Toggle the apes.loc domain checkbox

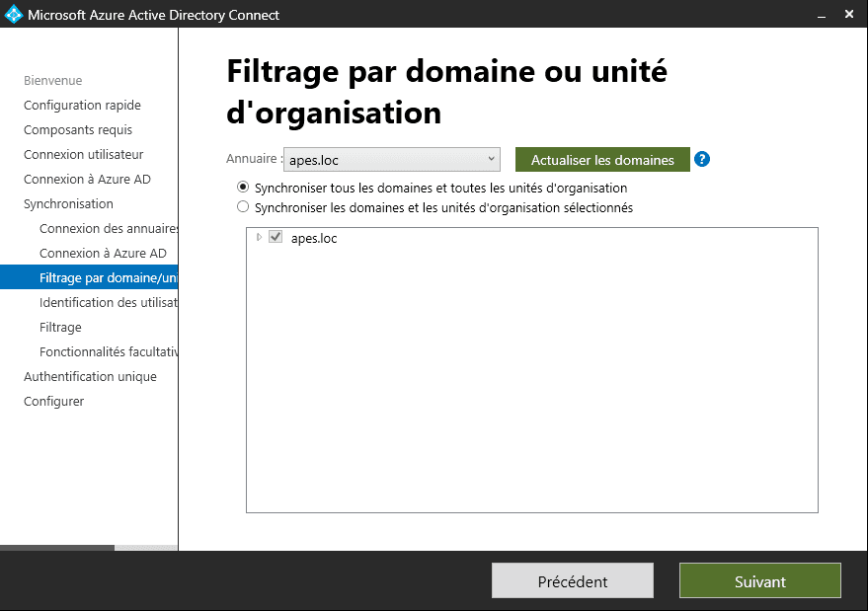[x=276, y=237]
